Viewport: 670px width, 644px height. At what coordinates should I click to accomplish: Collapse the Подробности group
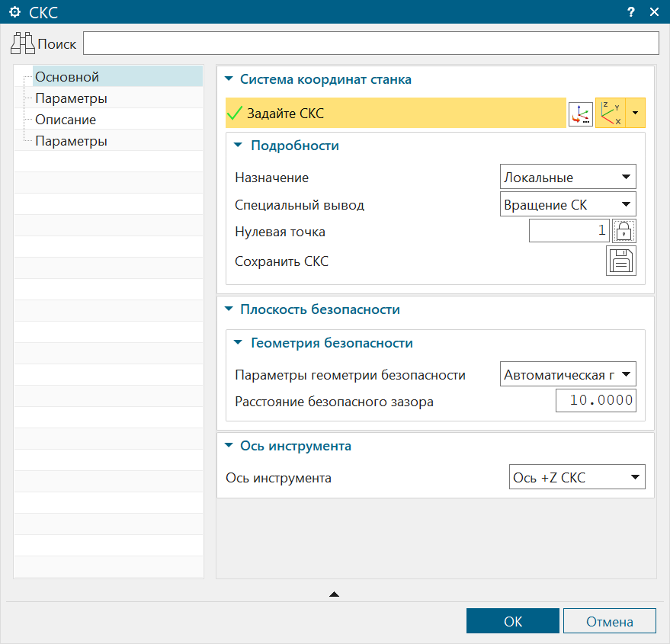click(x=239, y=146)
